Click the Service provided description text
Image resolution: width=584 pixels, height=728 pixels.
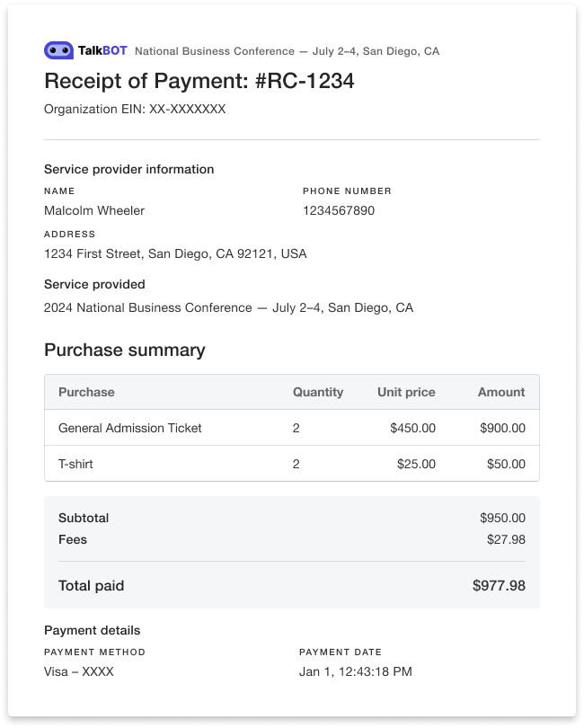(x=228, y=307)
